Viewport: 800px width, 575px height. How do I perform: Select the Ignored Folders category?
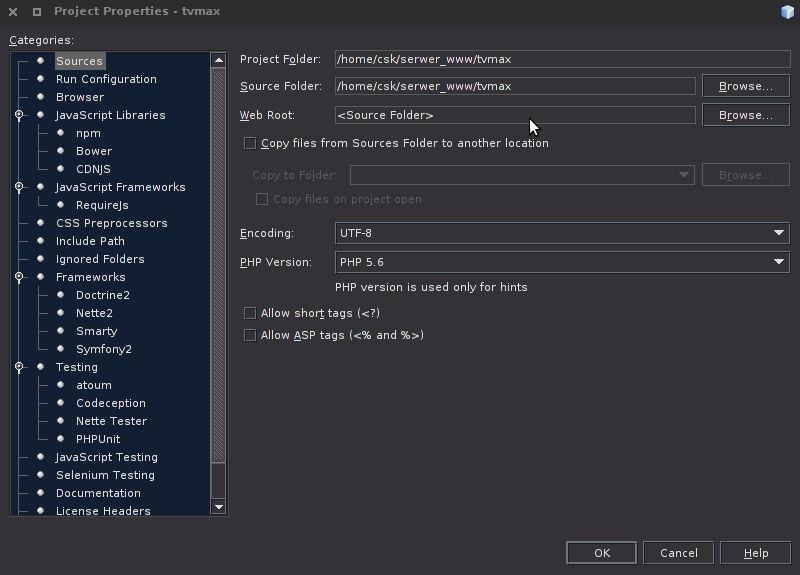tap(100, 259)
